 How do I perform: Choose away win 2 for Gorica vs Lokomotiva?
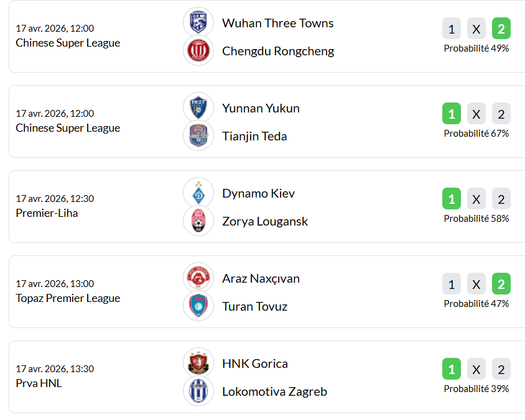pos(501,369)
